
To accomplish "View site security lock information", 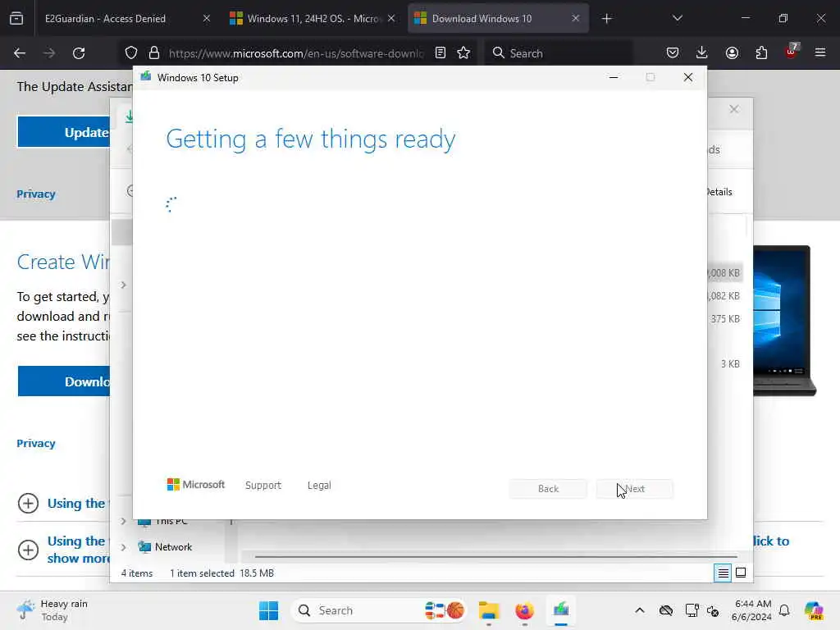I will 154,53.
